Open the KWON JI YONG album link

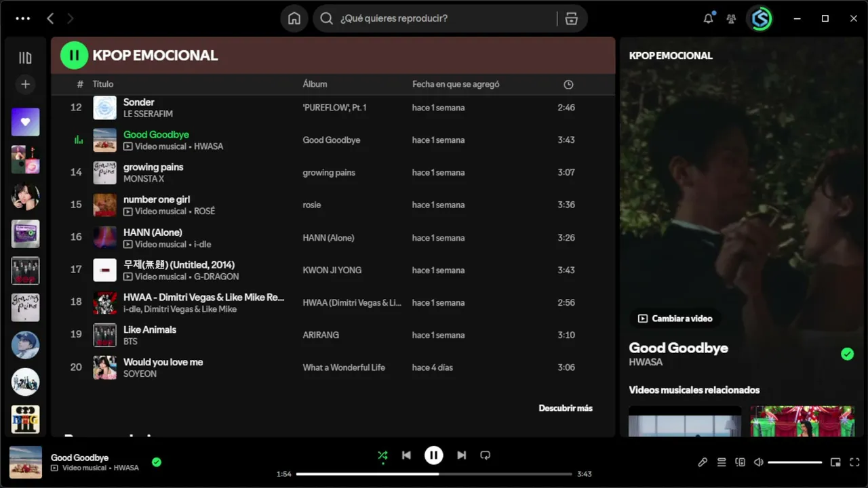(x=332, y=270)
